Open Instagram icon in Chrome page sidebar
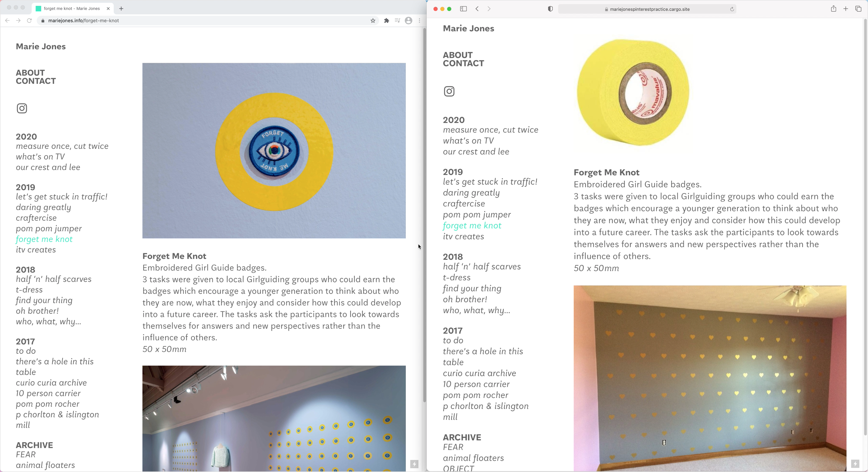 click(22, 109)
